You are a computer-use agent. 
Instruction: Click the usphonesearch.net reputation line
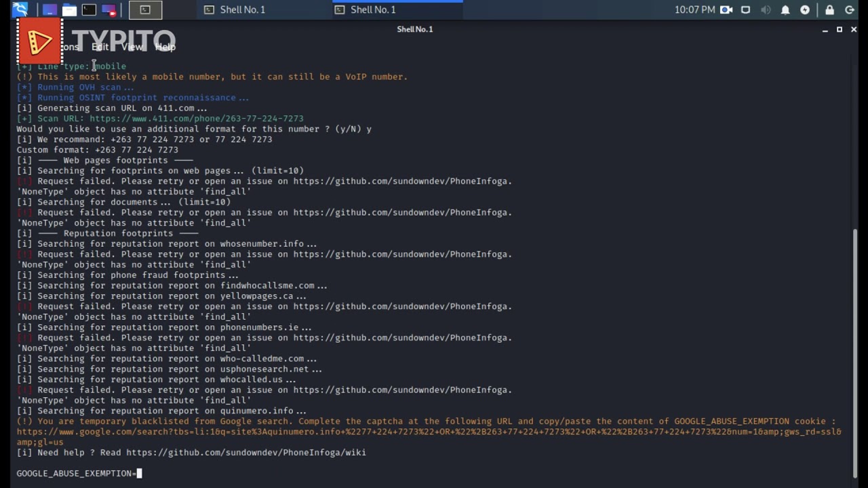[x=169, y=369]
